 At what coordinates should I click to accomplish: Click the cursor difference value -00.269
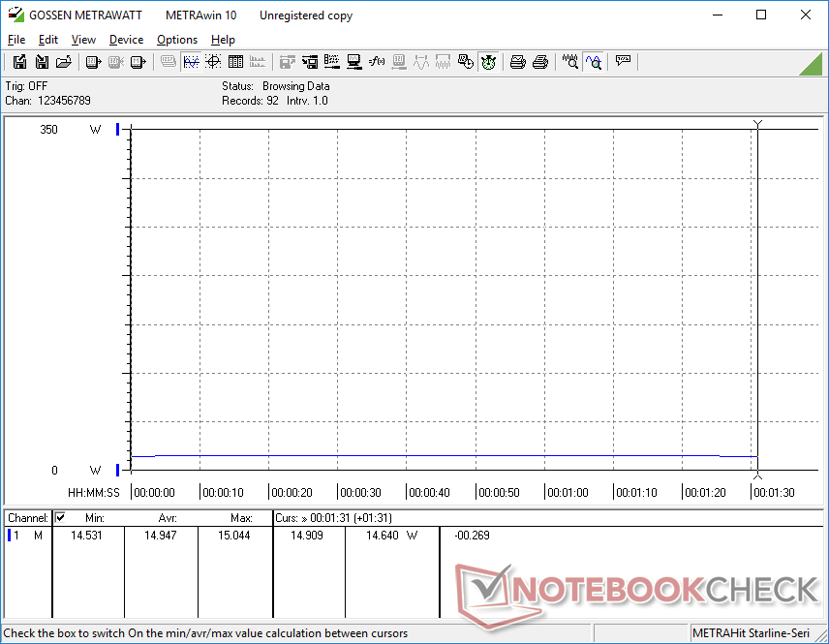click(472, 536)
